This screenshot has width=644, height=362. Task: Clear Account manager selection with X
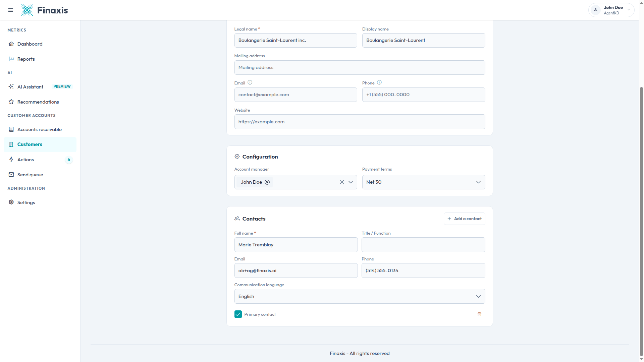(x=342, y=182)
